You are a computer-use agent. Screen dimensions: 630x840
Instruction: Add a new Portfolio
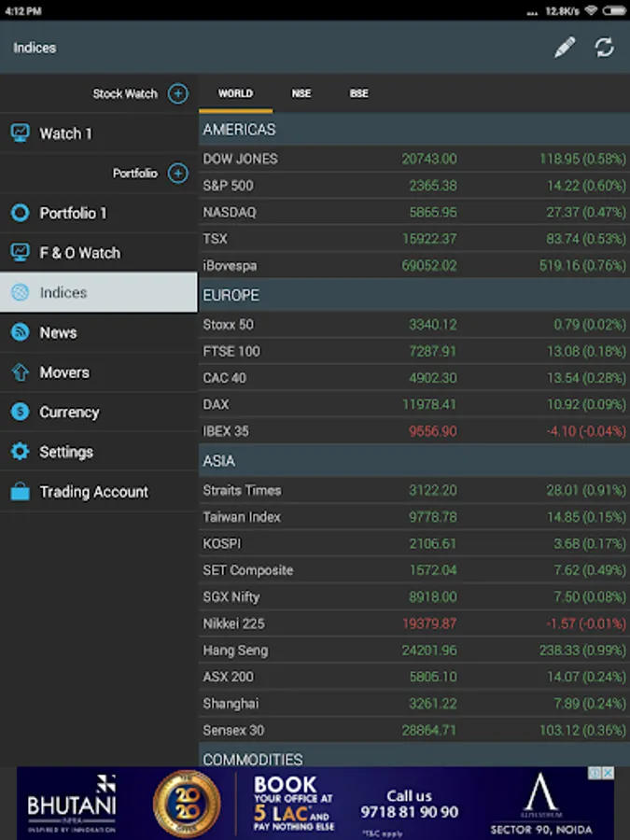click(177, 174)
